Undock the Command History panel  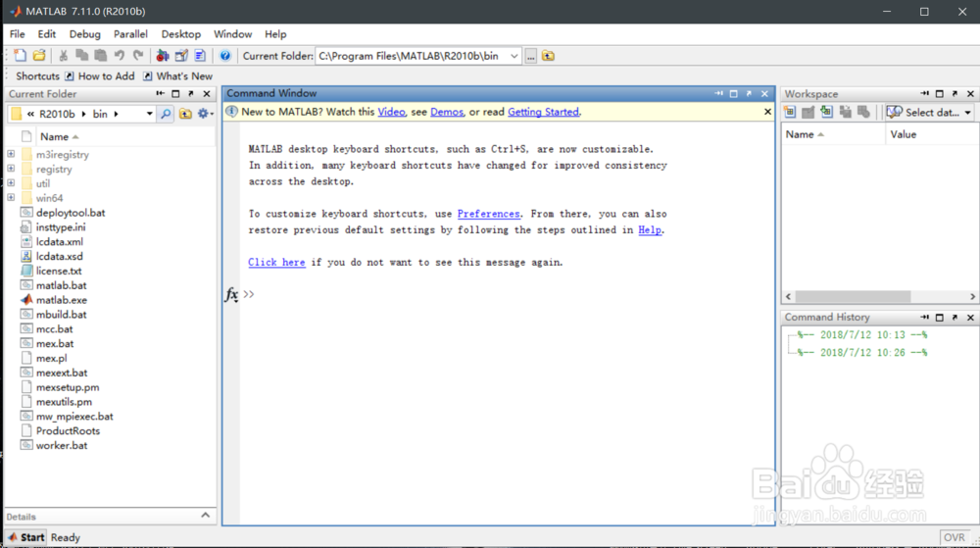click(x=955, y=318)
